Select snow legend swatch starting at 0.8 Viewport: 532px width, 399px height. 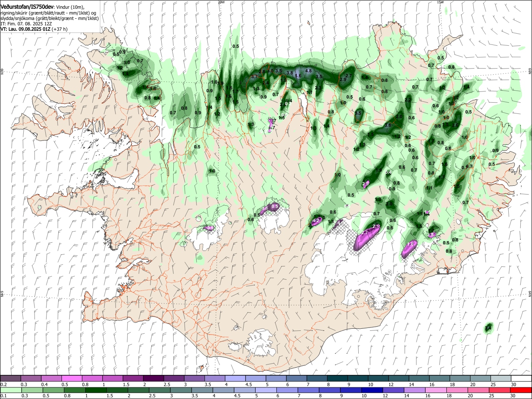[x=92, y=378]
